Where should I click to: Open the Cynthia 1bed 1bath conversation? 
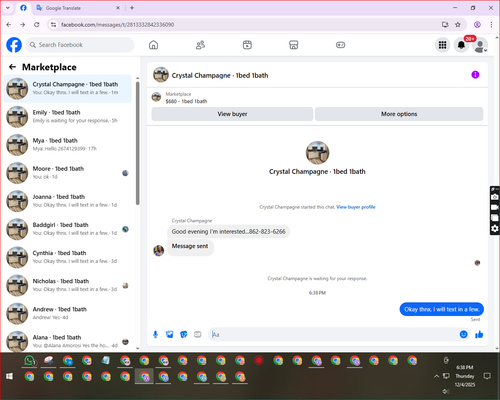coord(68,257)
